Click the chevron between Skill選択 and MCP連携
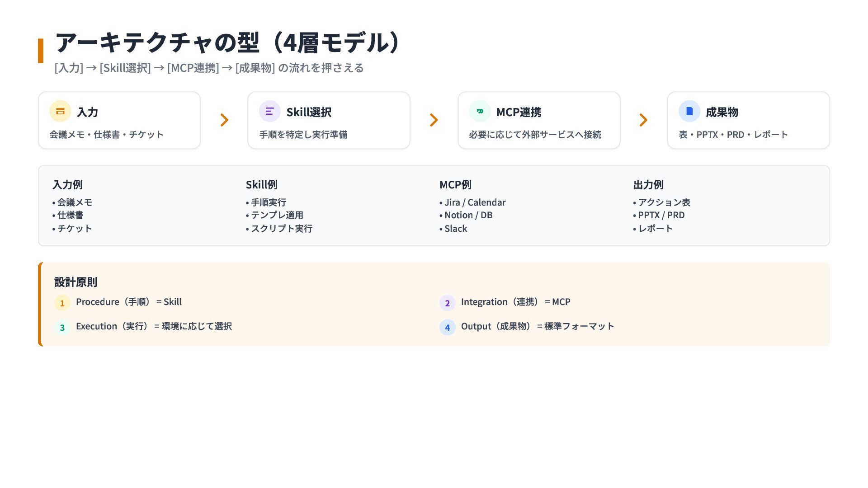This screenshot has width=868, height=488. 434,120
